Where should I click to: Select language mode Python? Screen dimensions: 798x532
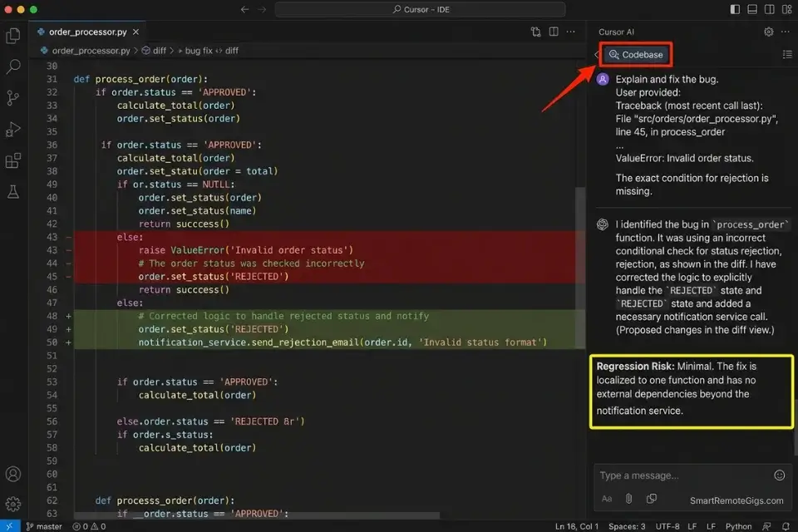(x=738, y=526)
